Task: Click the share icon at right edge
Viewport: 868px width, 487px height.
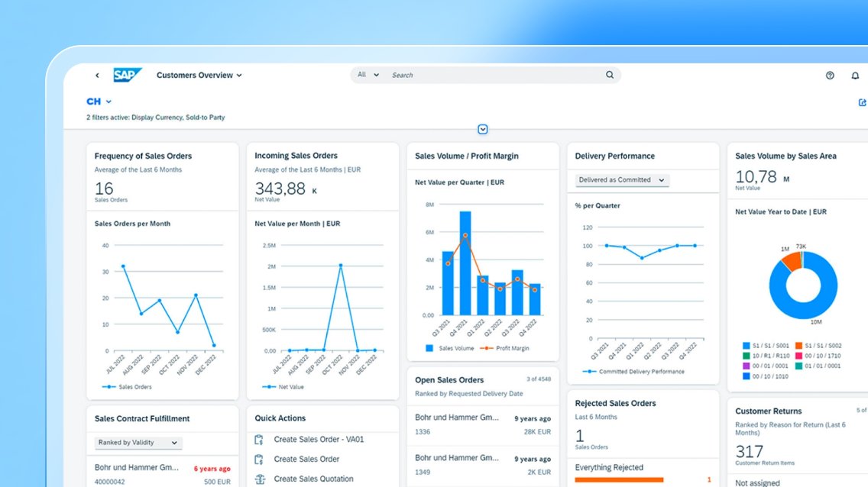Action: click(863, 102)
